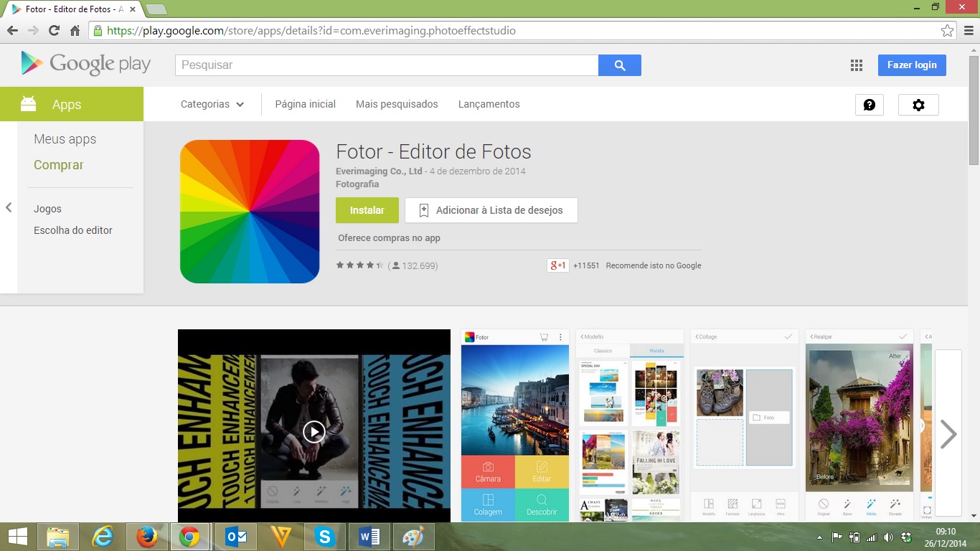Click the Fotor rainbow app icon
Viewport: 980px width, 551px height.
250,212
